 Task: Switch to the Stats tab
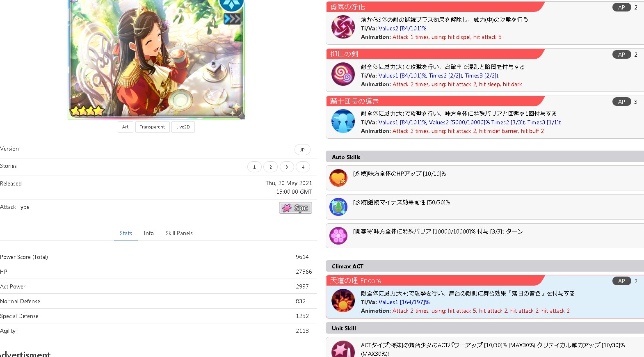126,233
